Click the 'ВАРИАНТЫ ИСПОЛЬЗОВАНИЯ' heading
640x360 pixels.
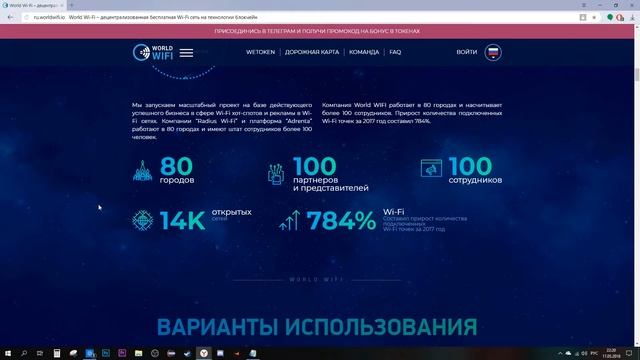point(317,327)
